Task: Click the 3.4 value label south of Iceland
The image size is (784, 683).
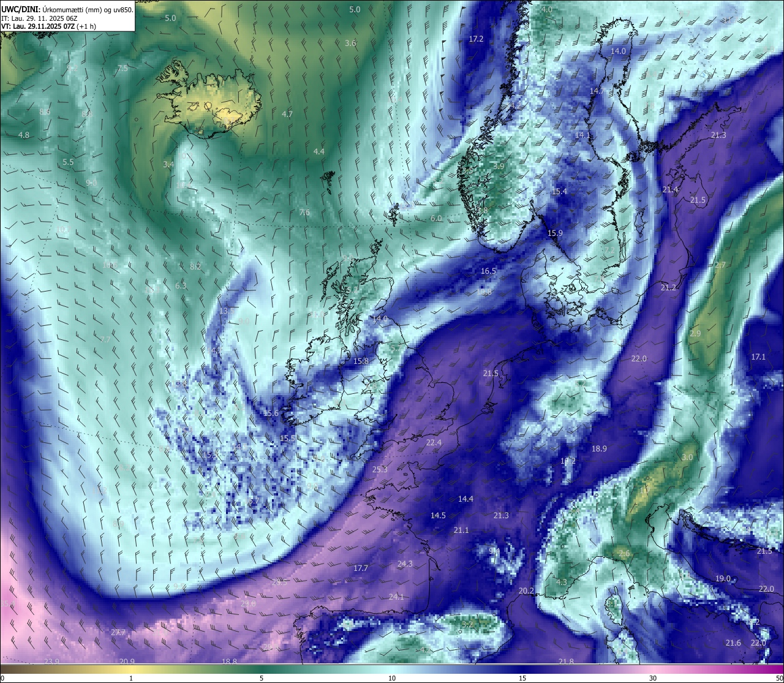Action: click(168, 165)
